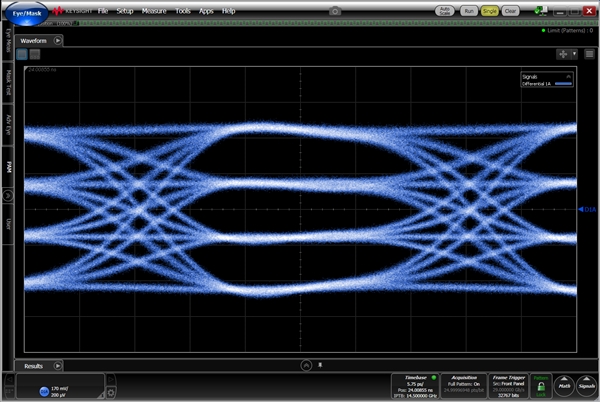Click the Run acquisition button
The width and height of the screenshot is (600, 402).
click(470, 10)
